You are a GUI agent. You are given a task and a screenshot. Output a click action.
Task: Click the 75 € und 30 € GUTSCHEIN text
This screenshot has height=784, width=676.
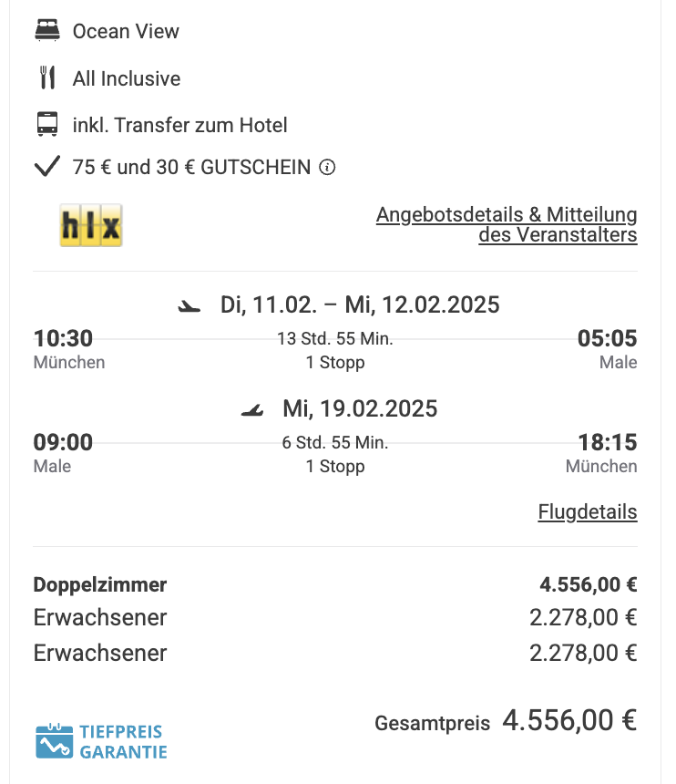192,167
